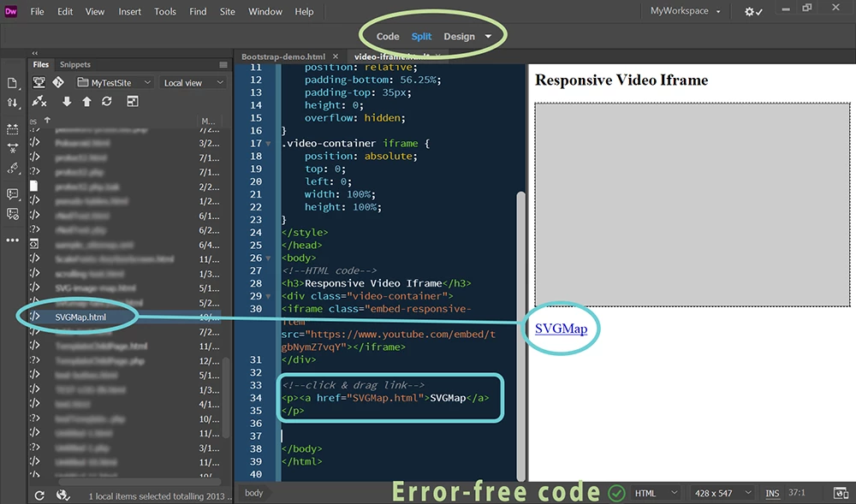Switch to Split view
Viewport: 856px width, 504px height.
421,37
